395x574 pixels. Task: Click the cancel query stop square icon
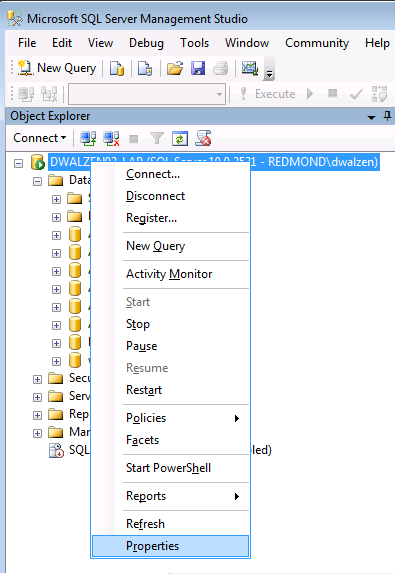pos(332,93)
